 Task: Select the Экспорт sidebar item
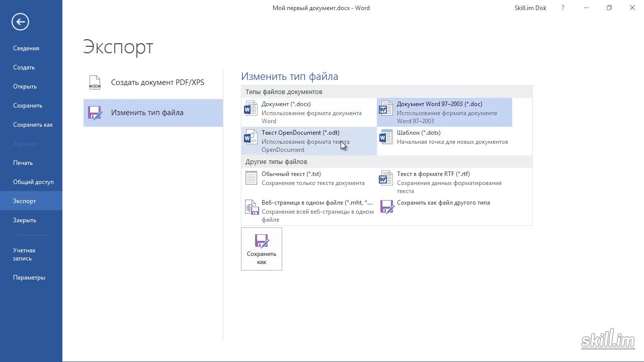tap(31, 201)
